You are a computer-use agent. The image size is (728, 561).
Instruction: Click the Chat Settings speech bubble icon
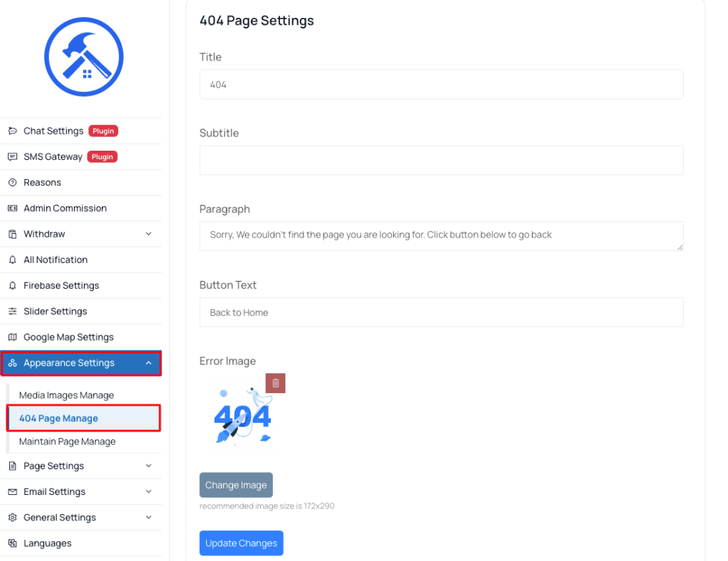coord(13,131)
